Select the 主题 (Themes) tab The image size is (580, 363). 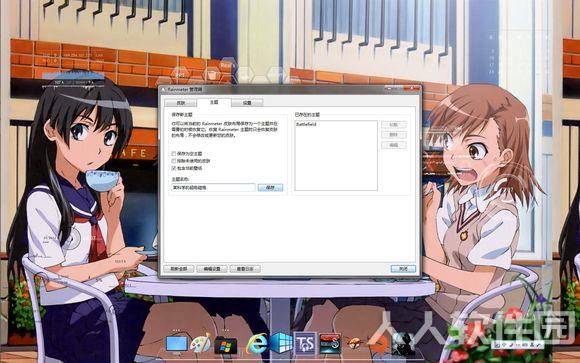214,102
